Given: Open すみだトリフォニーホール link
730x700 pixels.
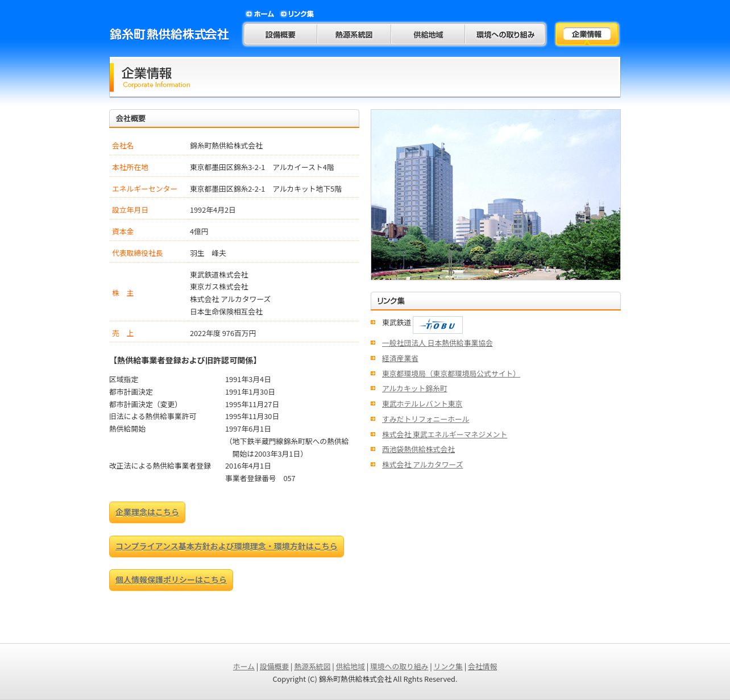Looking at the screenshot, I should [x=426, y=419].
